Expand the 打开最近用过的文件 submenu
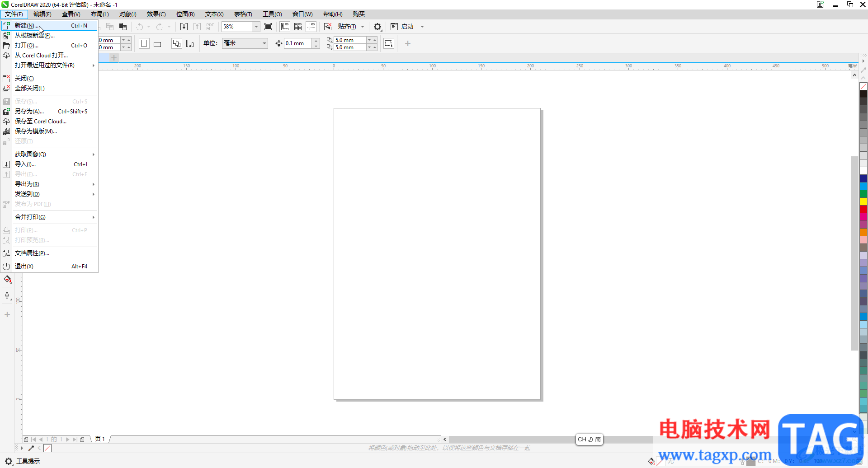Screen dimensions: 868x468 [49, 66]
